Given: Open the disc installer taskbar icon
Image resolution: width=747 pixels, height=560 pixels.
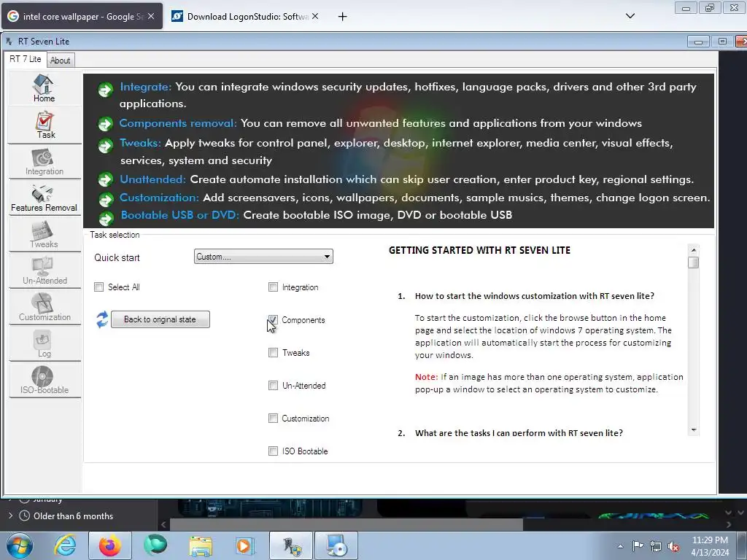Looking at the screenshot, I should click(x=336, y=545).
